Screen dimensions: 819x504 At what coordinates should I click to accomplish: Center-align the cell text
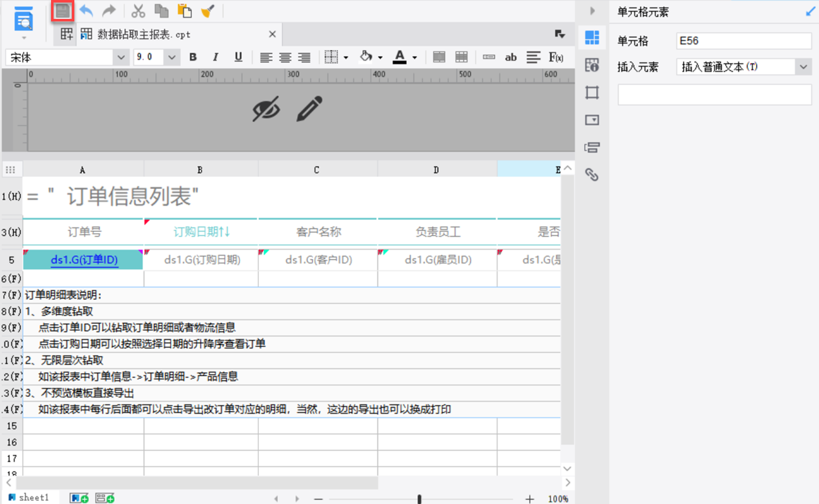[x=285, y=57]
